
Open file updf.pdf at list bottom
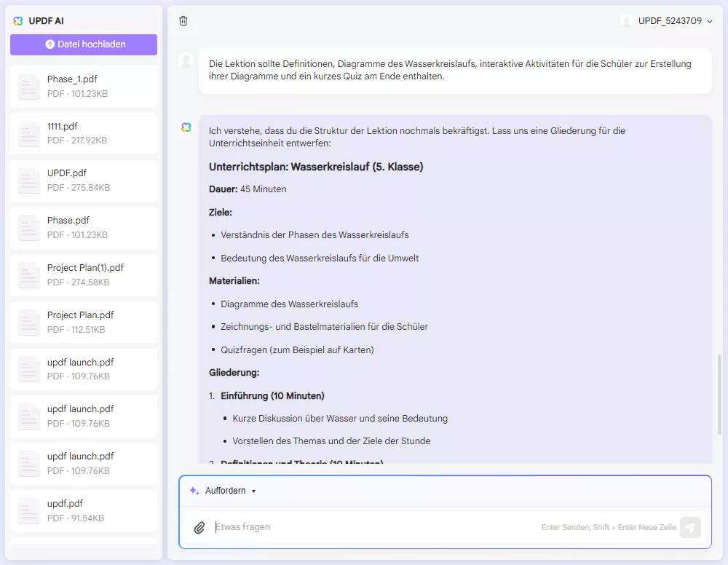point(84,511)
